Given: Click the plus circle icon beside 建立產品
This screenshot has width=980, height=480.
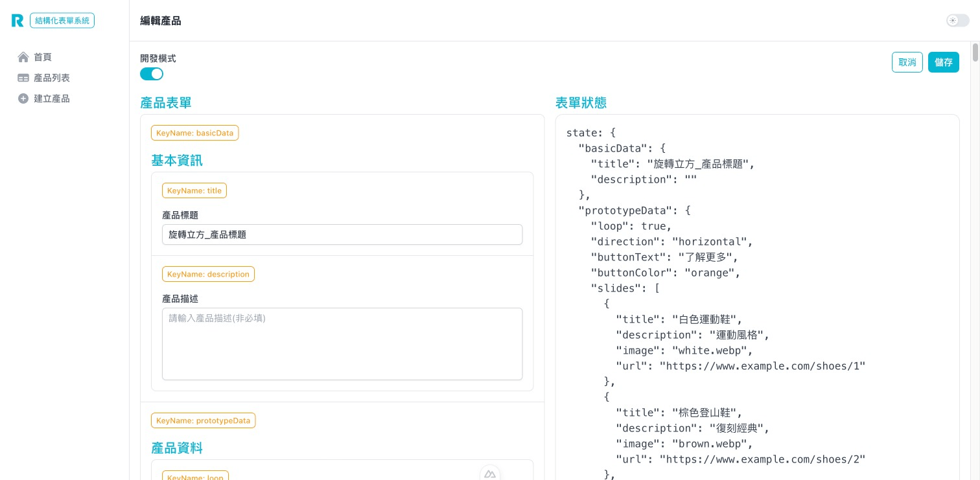Looking at the screenshot, I should coord(23,98).
